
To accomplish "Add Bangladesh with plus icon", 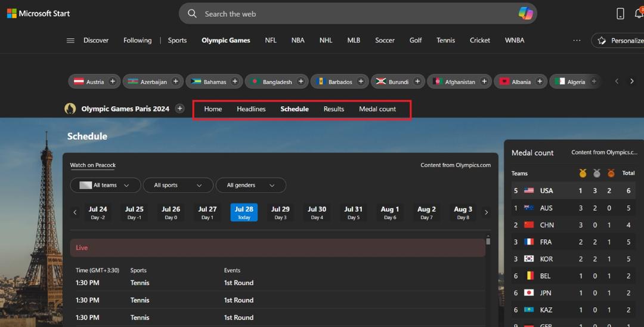I will [x=301, y=81].
